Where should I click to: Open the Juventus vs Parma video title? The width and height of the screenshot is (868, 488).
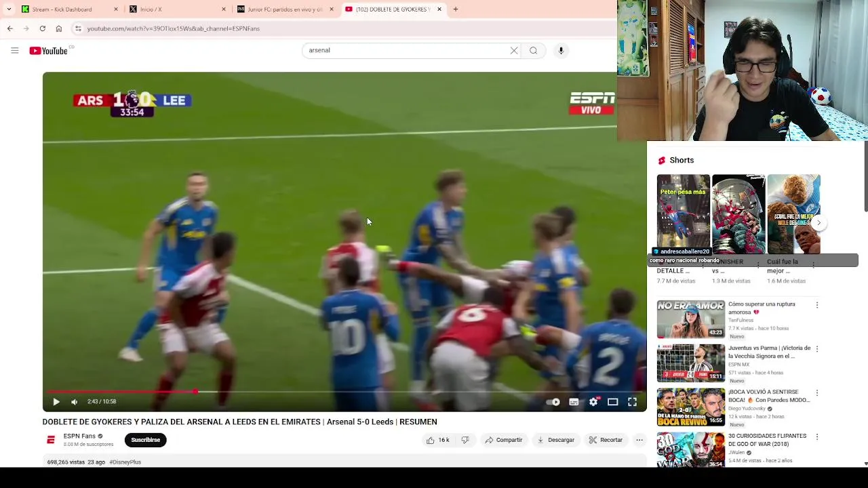coord(769,352)
